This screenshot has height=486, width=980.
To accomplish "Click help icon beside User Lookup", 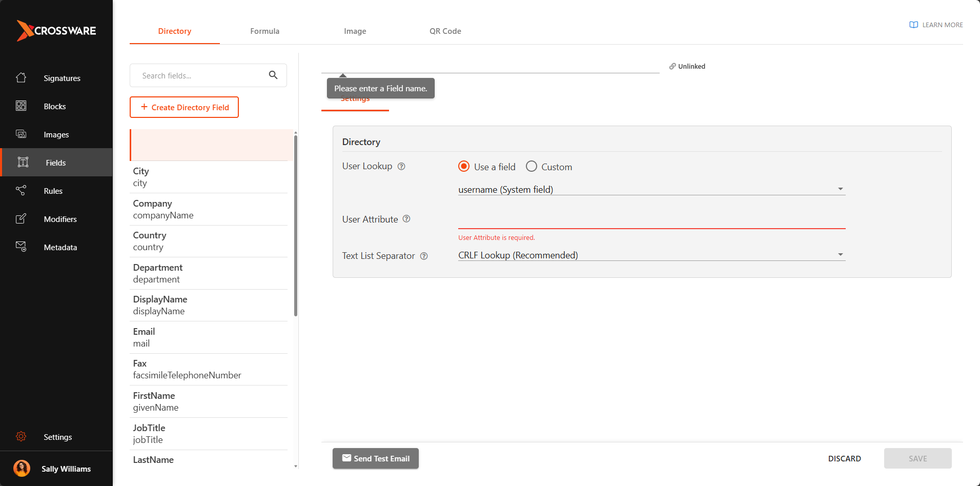I will point(401,166).
